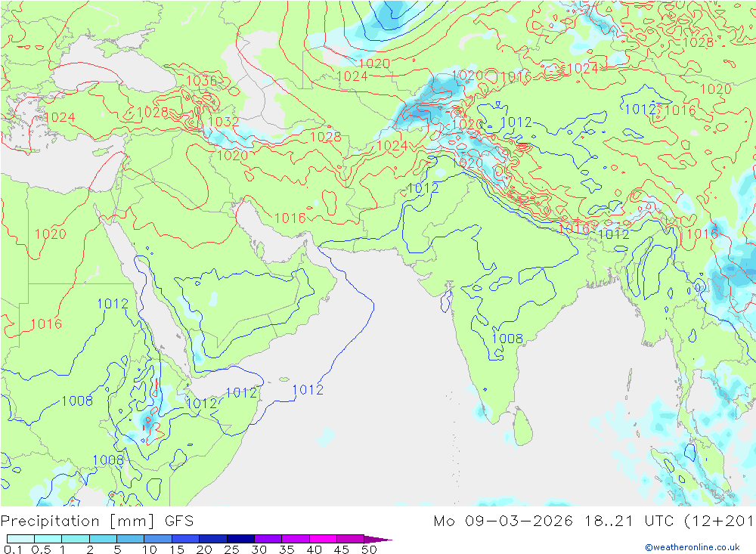The height and width of the screenshot is (554, 756).
Task: Pick the 20–25 mm dark navy legend swatch
Action: (212, 539)
